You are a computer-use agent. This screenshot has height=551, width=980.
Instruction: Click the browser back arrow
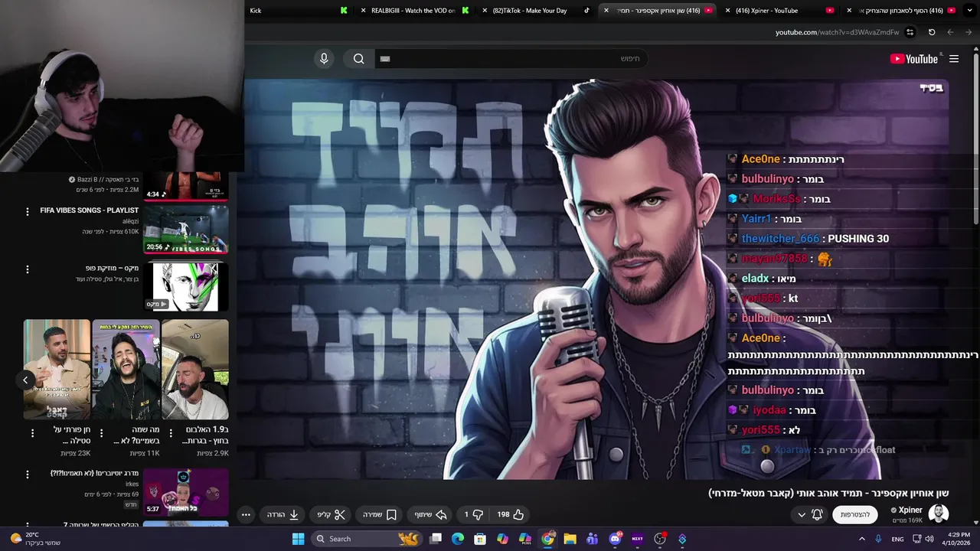(950, 32)
